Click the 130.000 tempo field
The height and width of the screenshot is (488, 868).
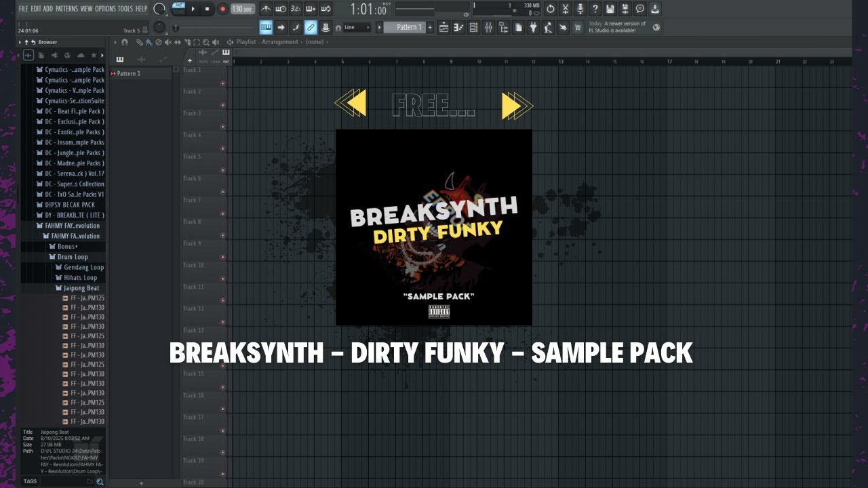(x=242, y=9)
